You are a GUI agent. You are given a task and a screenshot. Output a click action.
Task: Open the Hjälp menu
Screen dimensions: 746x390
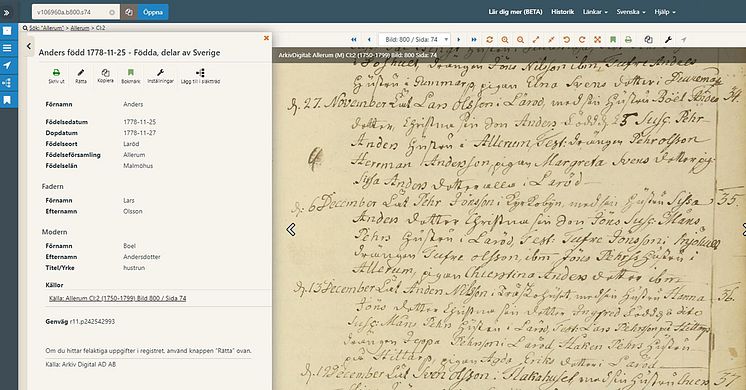(x=665, y=12)
